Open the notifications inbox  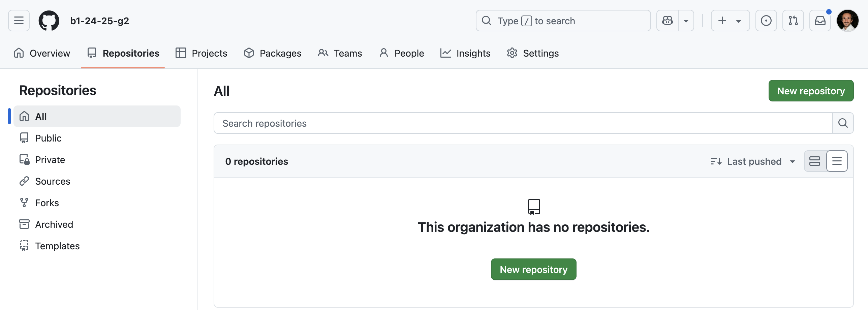pos(820,21)
